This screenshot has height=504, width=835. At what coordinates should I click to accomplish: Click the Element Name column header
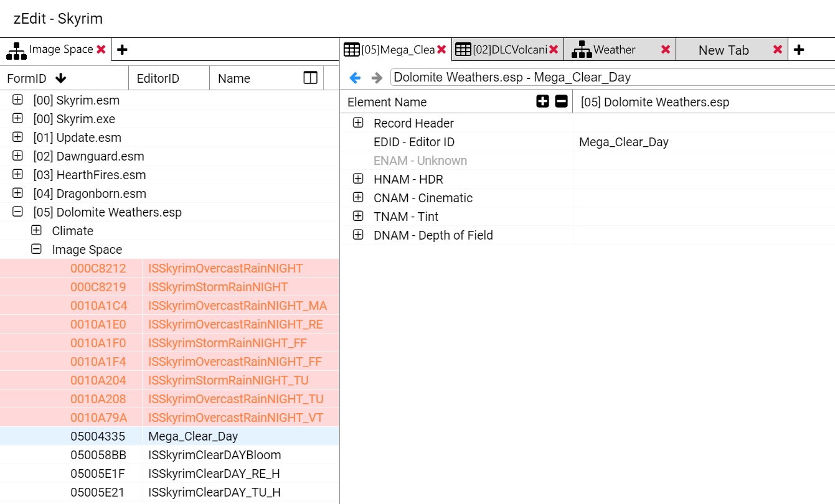click(x=456, y=102)
